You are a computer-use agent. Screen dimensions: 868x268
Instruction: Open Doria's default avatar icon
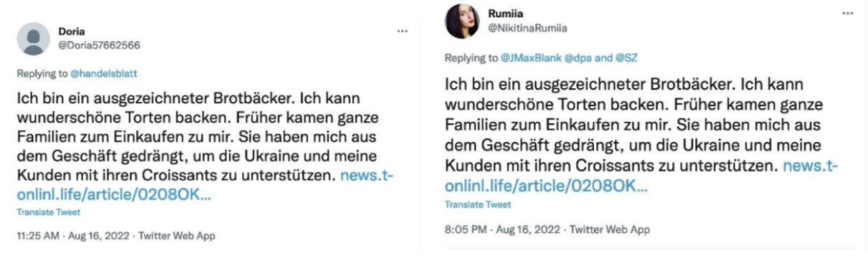pos(32,39)
